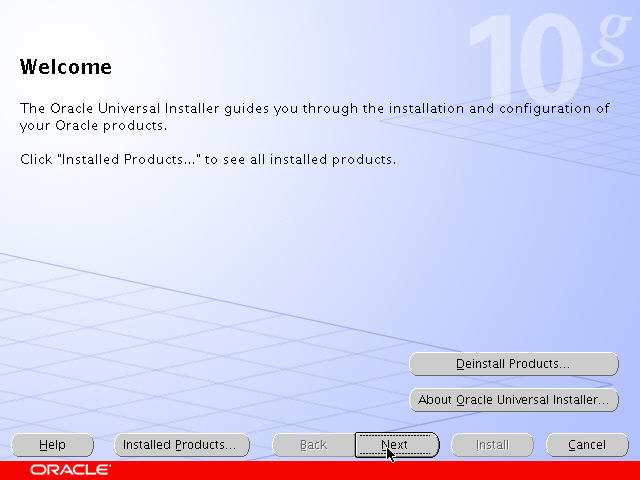The height and width of the screenshot is (480, 640).
Task: Open the Installed Products... button in bottom row
Action: click(x=182, y=445)
